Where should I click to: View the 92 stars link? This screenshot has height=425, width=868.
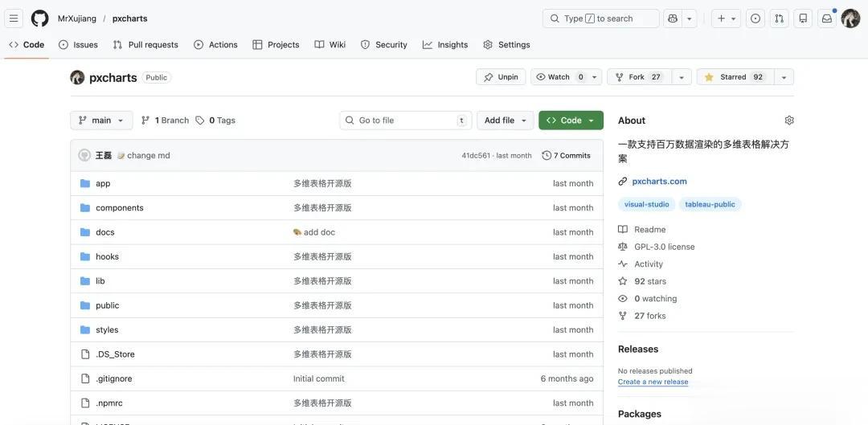click(x=650, y=281)
